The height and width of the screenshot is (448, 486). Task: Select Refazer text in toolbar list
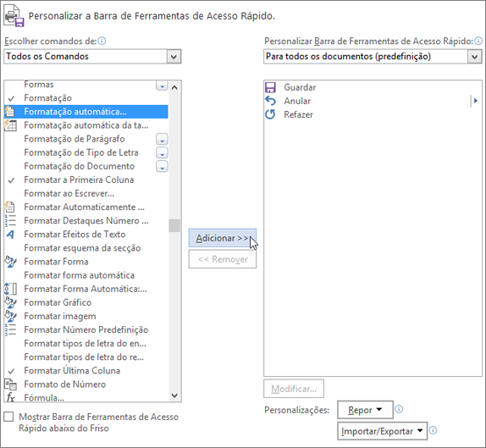point(298,114)
